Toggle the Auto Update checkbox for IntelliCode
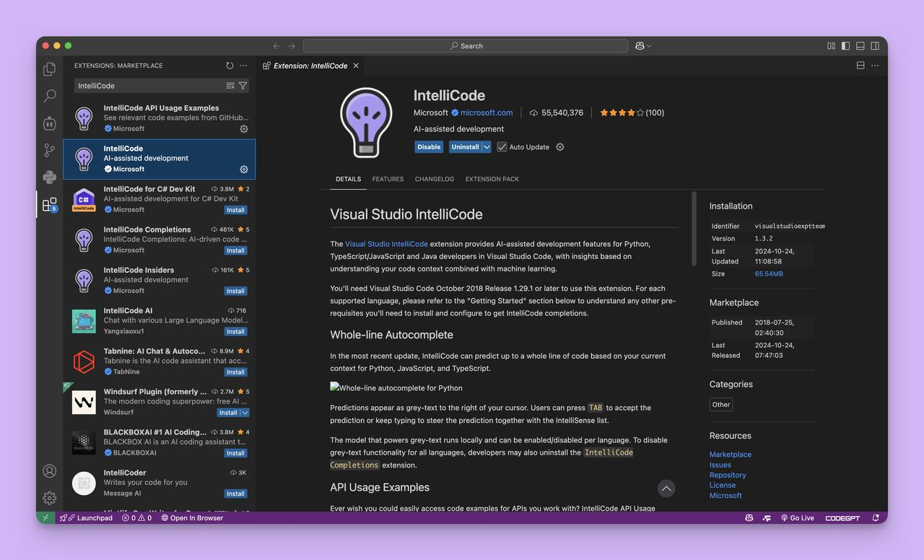 click(x=501, y=146)
